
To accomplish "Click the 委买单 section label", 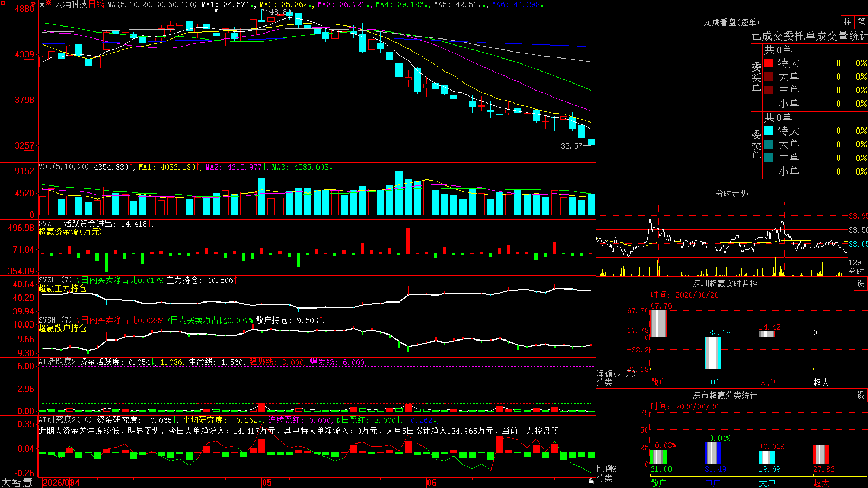I will coord(756,77).
